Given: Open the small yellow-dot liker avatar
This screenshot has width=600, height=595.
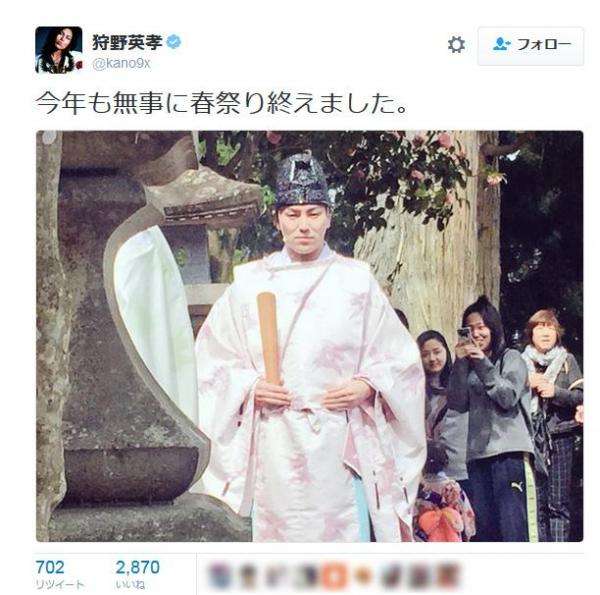Looking at the screenshot, I should (x=363, y=575).
